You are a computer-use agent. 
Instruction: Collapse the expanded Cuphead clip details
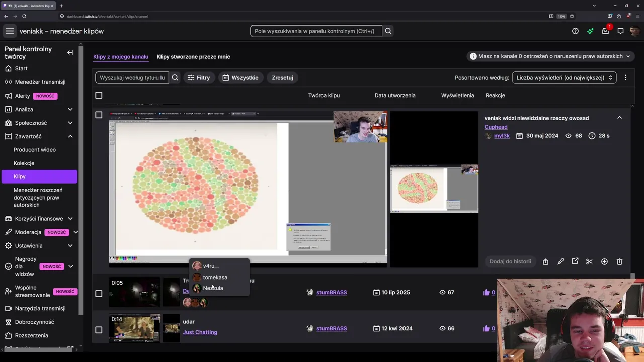(x=619, y=118)
